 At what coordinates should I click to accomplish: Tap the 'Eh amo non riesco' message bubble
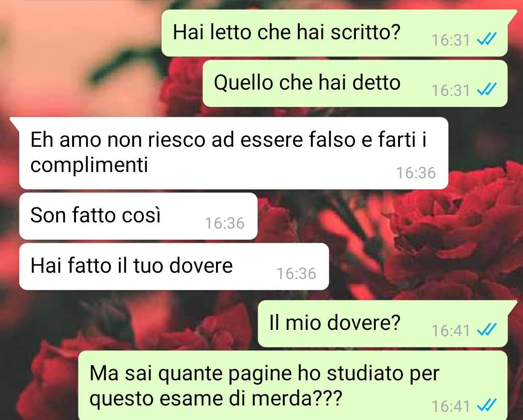point(233,153)
